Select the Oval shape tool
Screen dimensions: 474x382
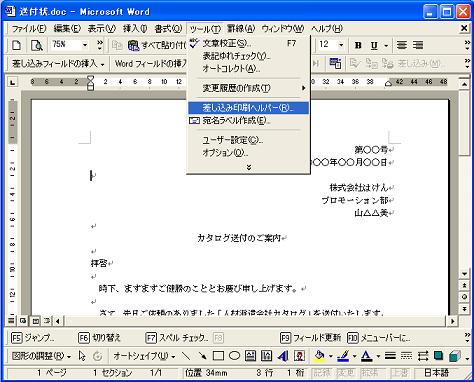234,356
